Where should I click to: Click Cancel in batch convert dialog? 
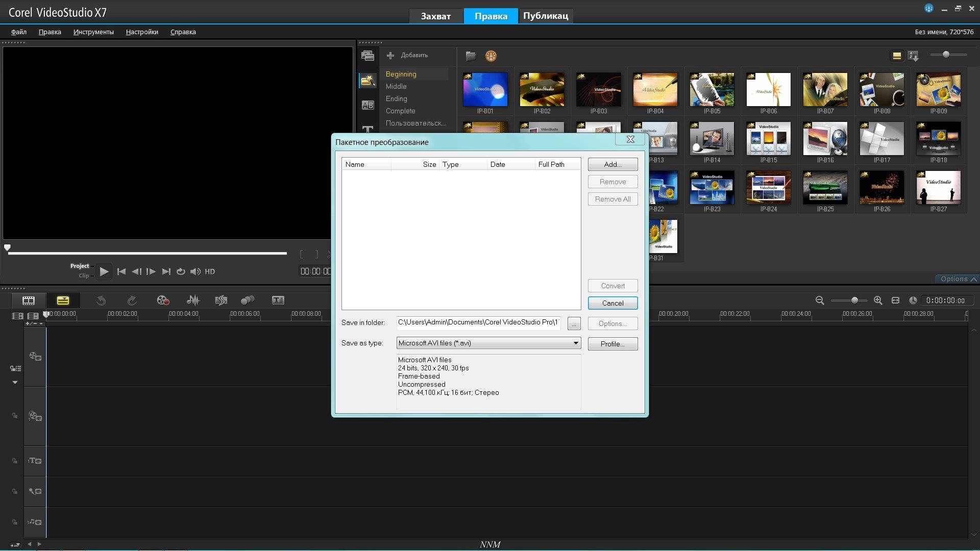click(x=612, y=303)
